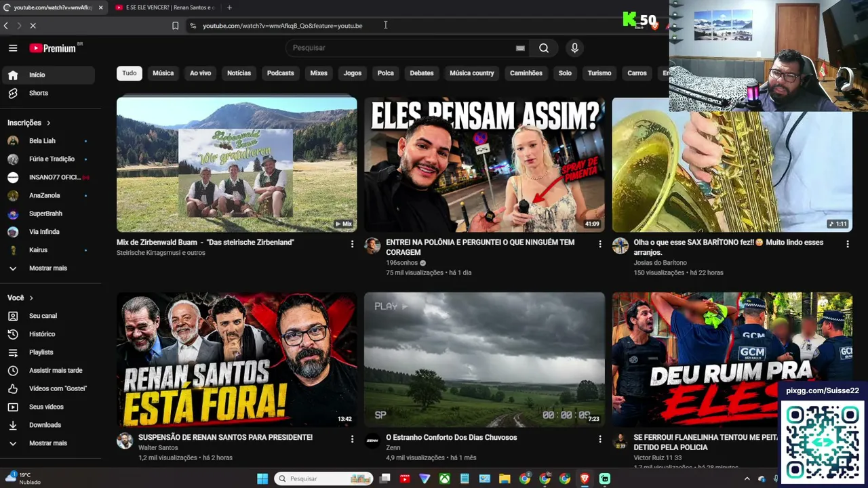The height and width of the screenshot is (488, 868).
Task: Expand the Inscrições section
Action: pos(29,123)
